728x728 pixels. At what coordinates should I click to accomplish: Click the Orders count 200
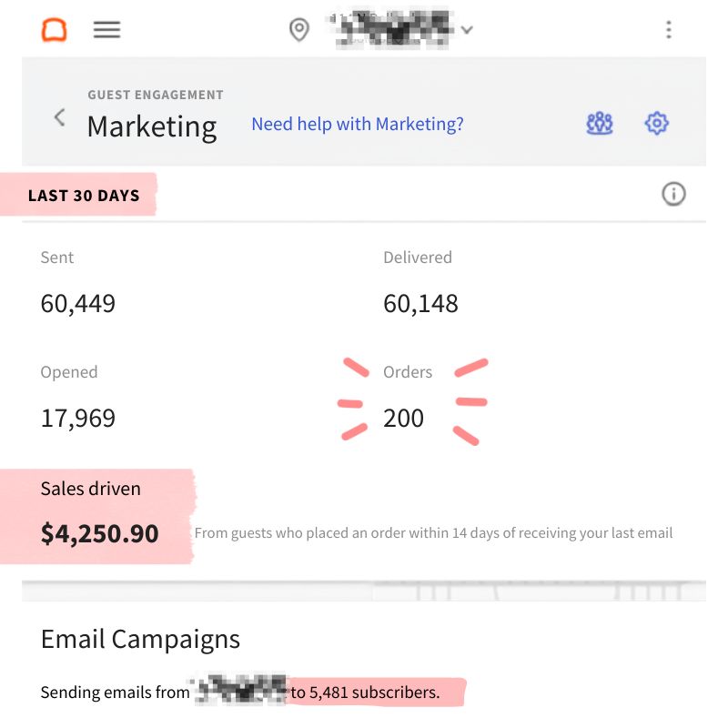click(x=403, y=418)
